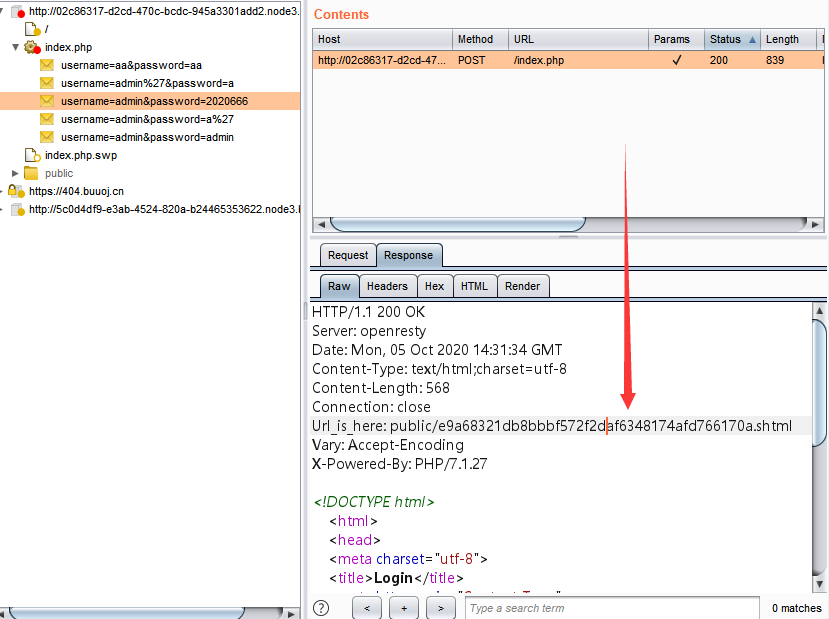Image resolution: width=829 pixels, height=619 pixels.
Task: Click the contents table horizontal scrollbar thumb
Action: coord(458,224)
